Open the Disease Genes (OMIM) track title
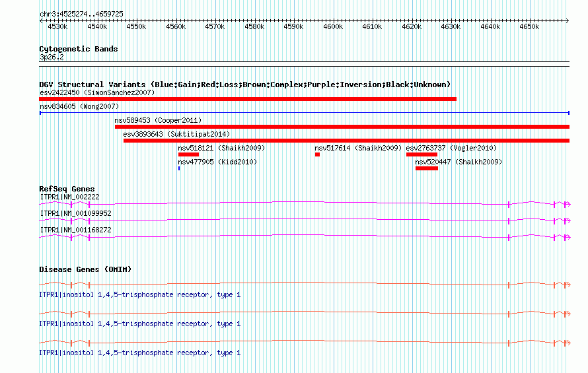 pos(85,269)
